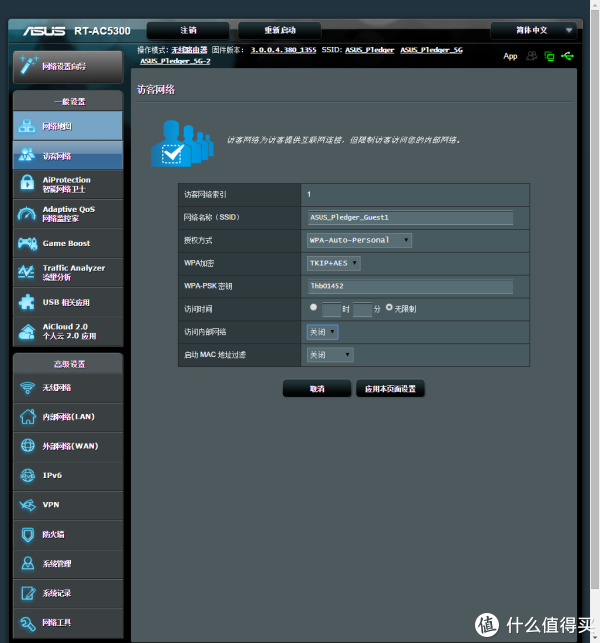Screen dimensions: 600x643
Task: Select AiCloud 2.0 menu entry
Action: [68, 331]
